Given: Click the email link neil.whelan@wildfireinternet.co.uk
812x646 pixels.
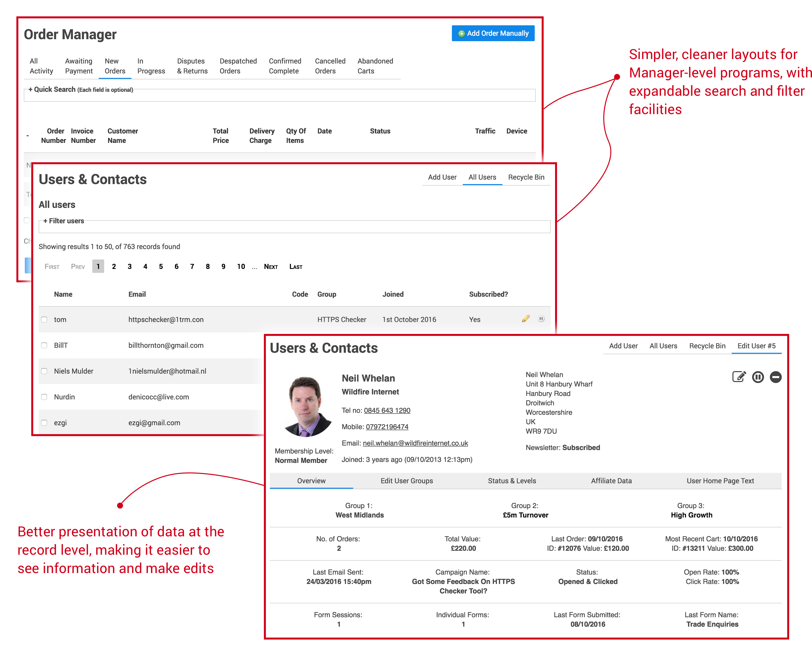Looking at the screenshot, I should point(415,443).
